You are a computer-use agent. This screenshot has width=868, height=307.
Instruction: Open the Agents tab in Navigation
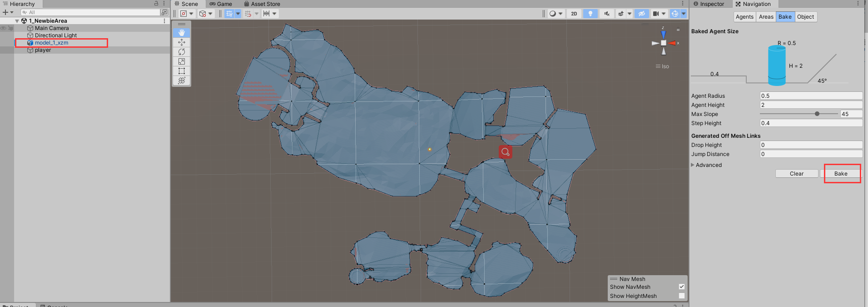click(744, 17)
